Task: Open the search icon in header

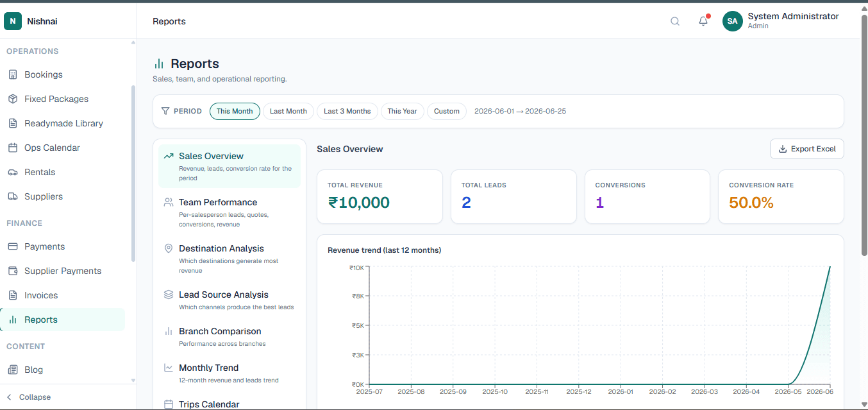Action: (x=675, y=21)
